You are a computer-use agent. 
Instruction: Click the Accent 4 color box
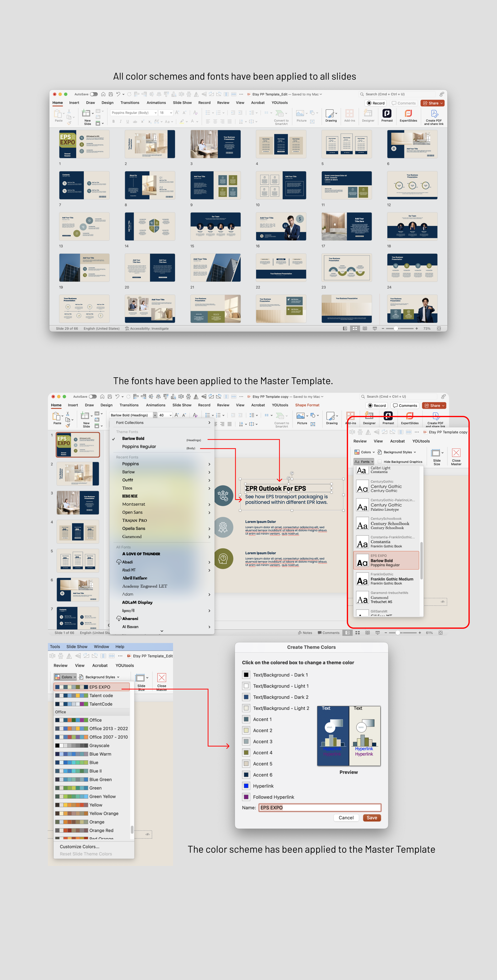(246, 752)
